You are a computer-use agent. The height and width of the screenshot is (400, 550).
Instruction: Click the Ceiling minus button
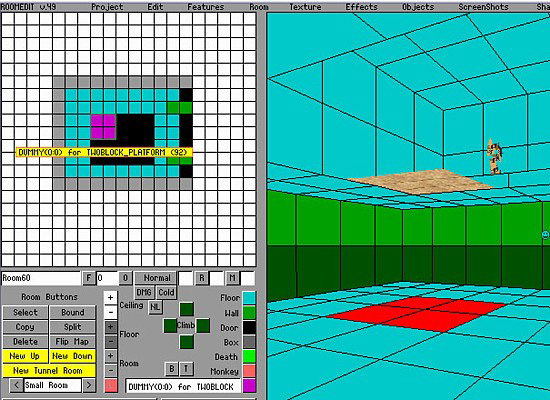coord(110,312)
